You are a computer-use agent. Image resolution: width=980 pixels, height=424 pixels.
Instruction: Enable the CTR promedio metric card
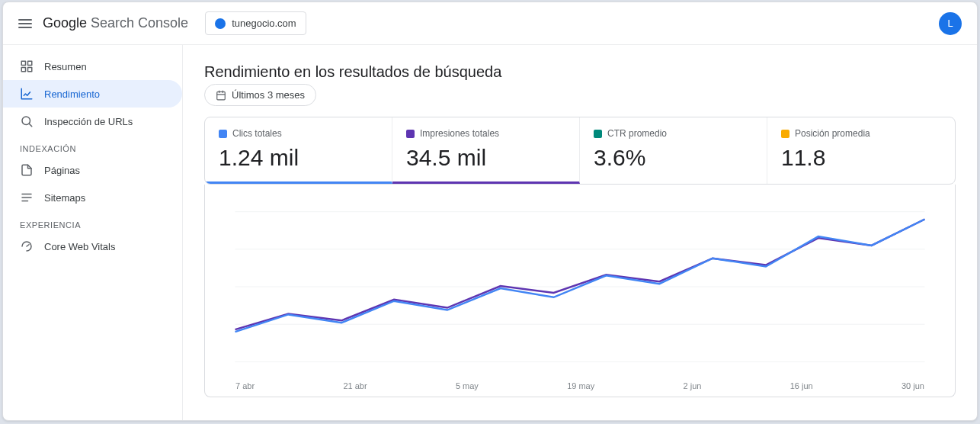[x=673, y=150]
